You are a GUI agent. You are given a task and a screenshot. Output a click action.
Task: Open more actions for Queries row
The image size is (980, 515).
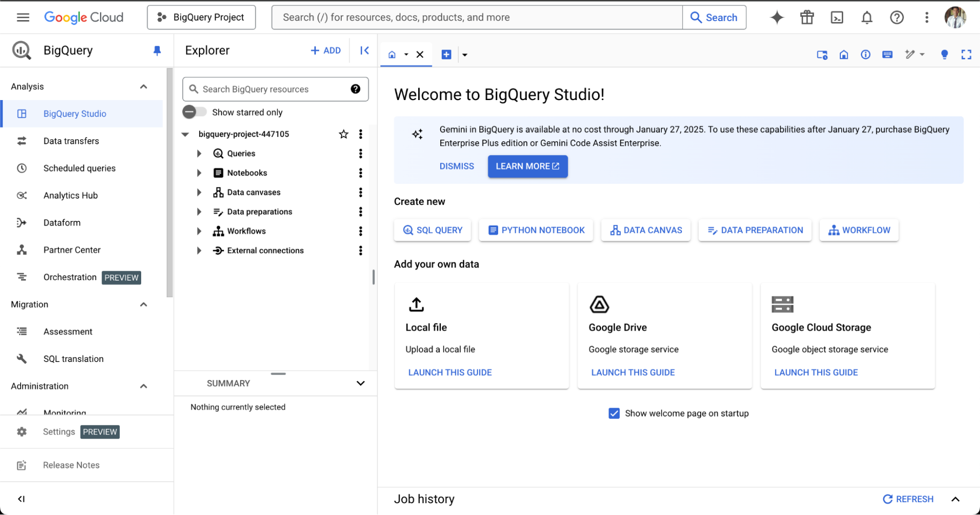(361, 154)
